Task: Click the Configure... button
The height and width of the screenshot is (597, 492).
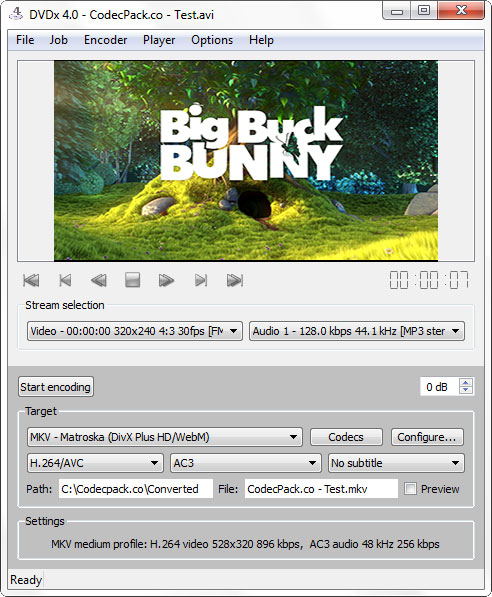Action: [x=427, y=437]
